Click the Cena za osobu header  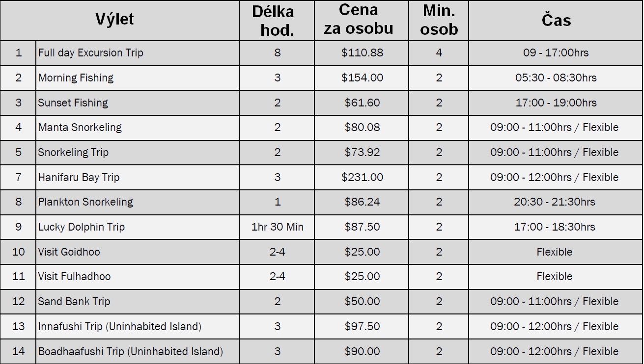[359, 19]
